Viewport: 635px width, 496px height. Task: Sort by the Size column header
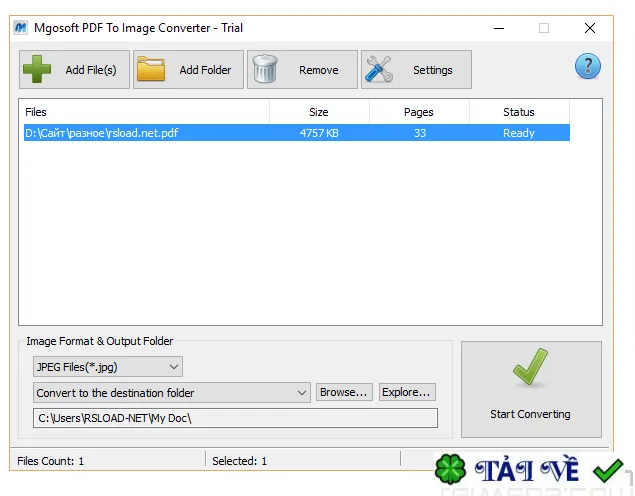[319, 112]
